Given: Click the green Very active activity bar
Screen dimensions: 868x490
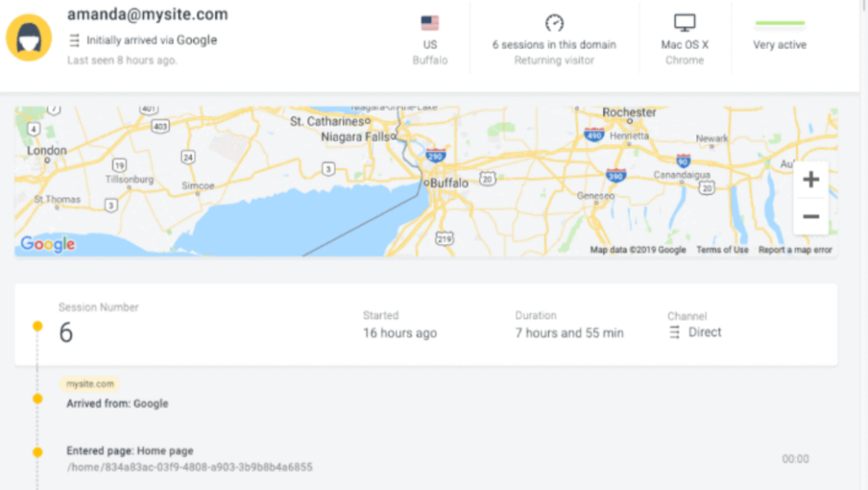Looking at the screenshot, I should [779, 24].
